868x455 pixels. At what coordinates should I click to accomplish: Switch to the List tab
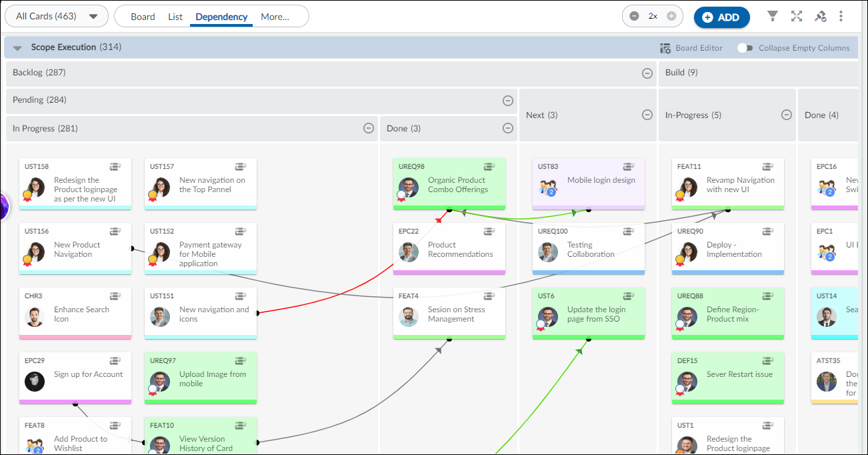(175, 16)
